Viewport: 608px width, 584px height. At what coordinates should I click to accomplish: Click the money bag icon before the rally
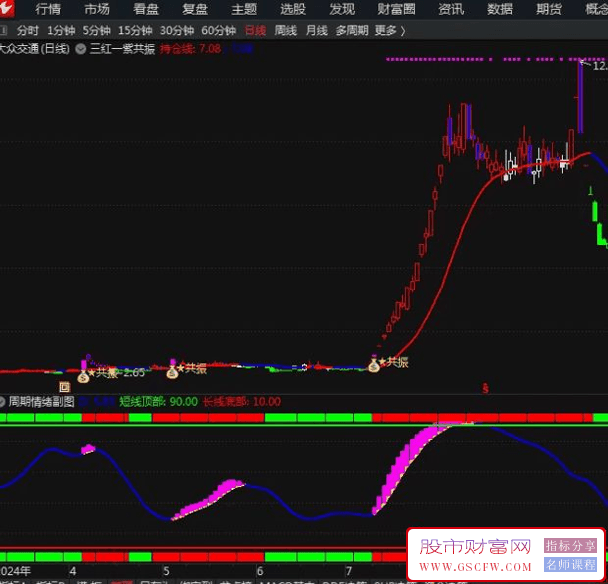point(373,366)
